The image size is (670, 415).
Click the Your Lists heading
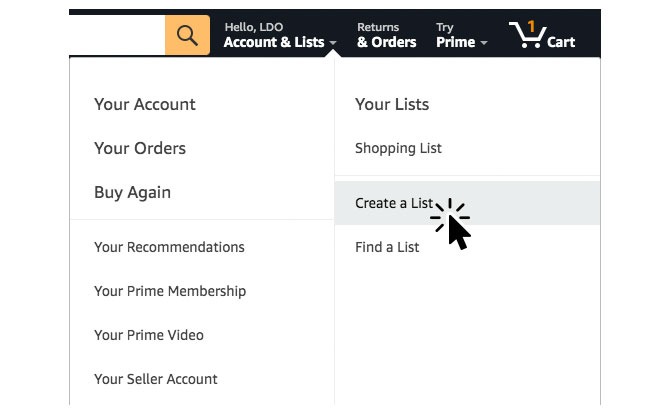[x=392, y=104]
